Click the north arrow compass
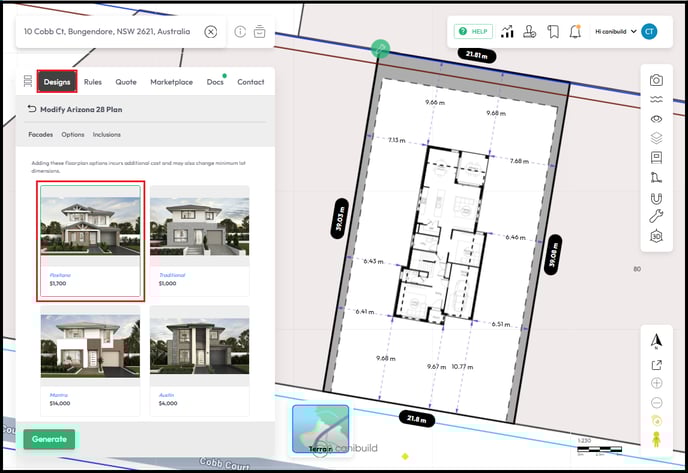Screen dimensions: 688x473 pyautogui.click(x=656, y=341)
